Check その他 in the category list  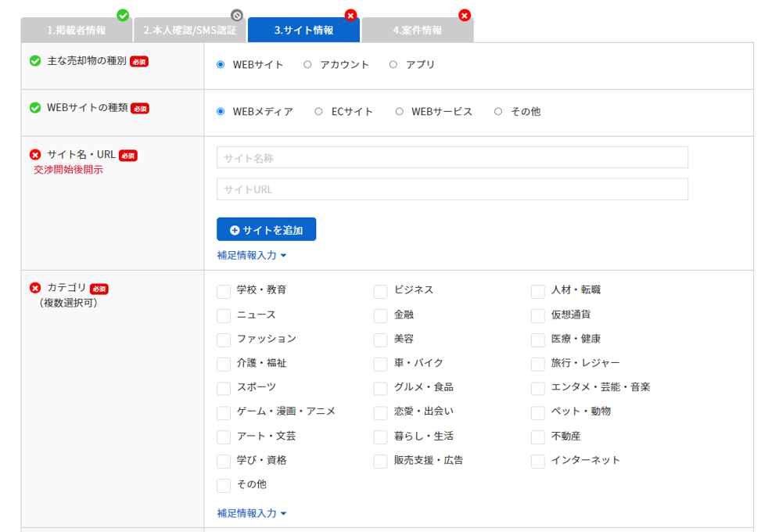click(x=224, y=486)
